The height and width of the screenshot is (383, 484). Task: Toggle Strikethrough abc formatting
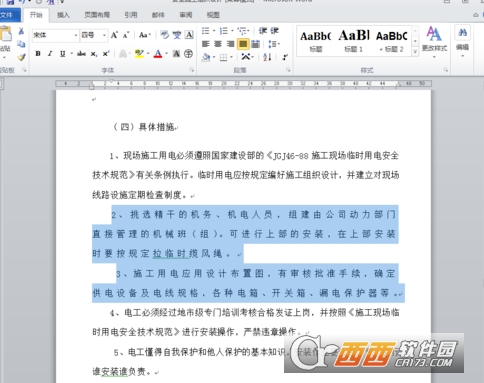click(x=81, y=53)
